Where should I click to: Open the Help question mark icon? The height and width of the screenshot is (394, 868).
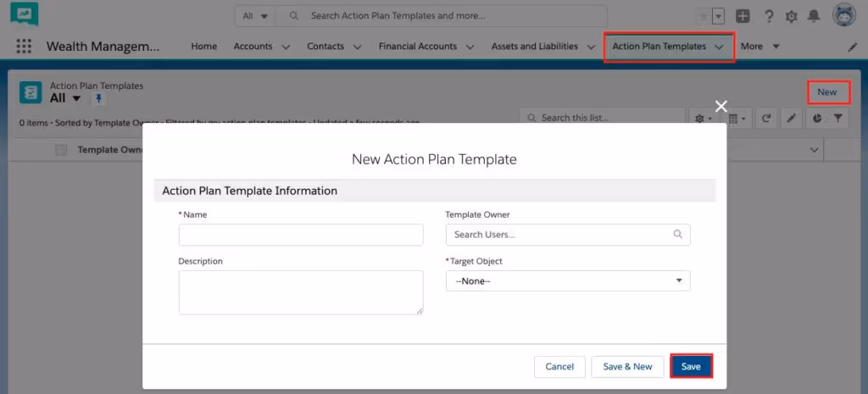[x=768, y=16]
